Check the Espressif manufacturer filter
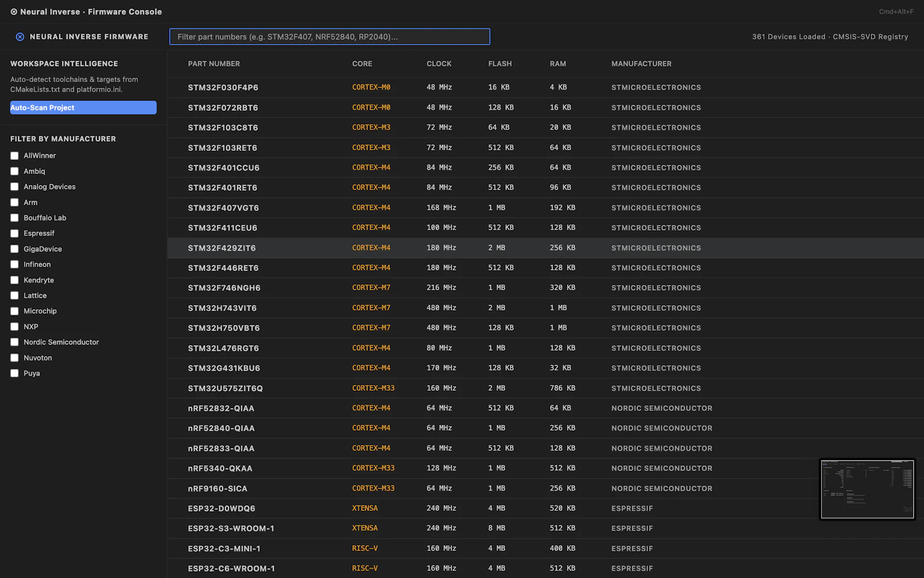Image resolution: width=924 pixels, height=578 pixels. (x=14, y=234)
